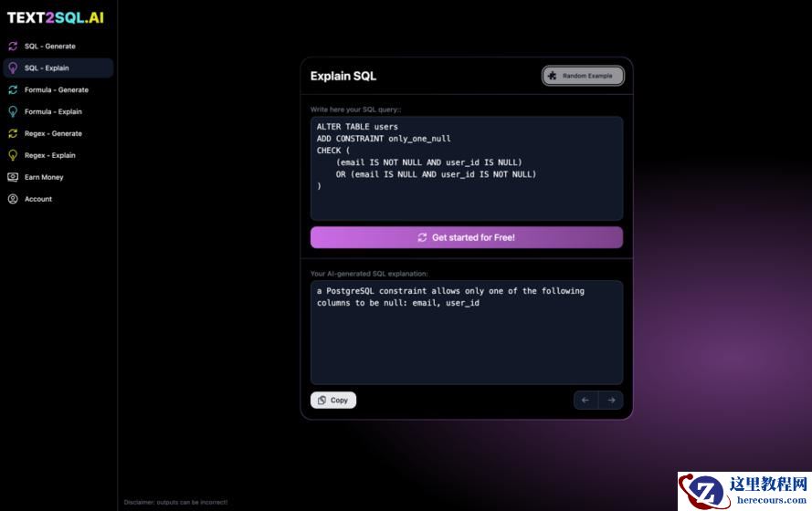Click the SQL - Generate refresh icon
The image size is (812, 511).
pos(13,46)
